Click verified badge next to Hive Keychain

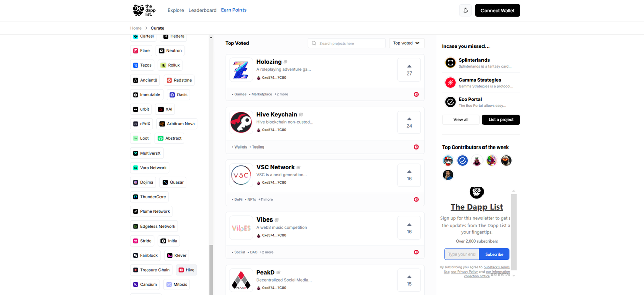(x=301, y=115)
